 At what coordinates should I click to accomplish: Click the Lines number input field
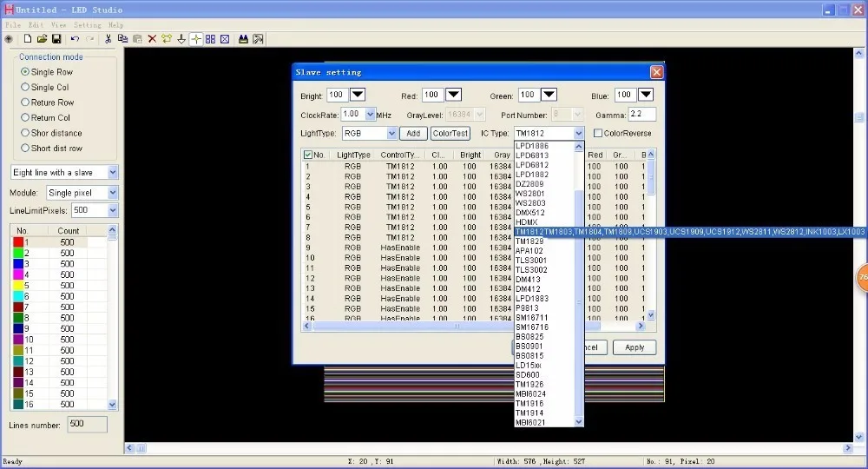tap(88, 424)
